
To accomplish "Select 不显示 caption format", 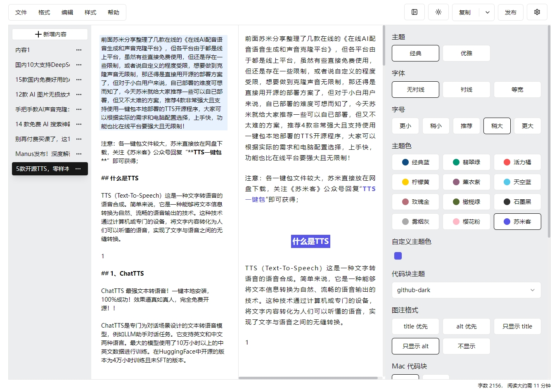I will (467, 346).
